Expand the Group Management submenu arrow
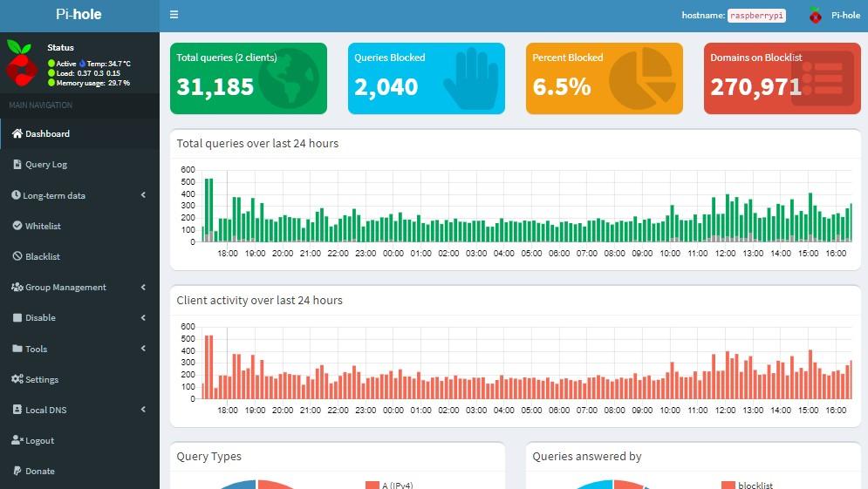 pos(143,287)
